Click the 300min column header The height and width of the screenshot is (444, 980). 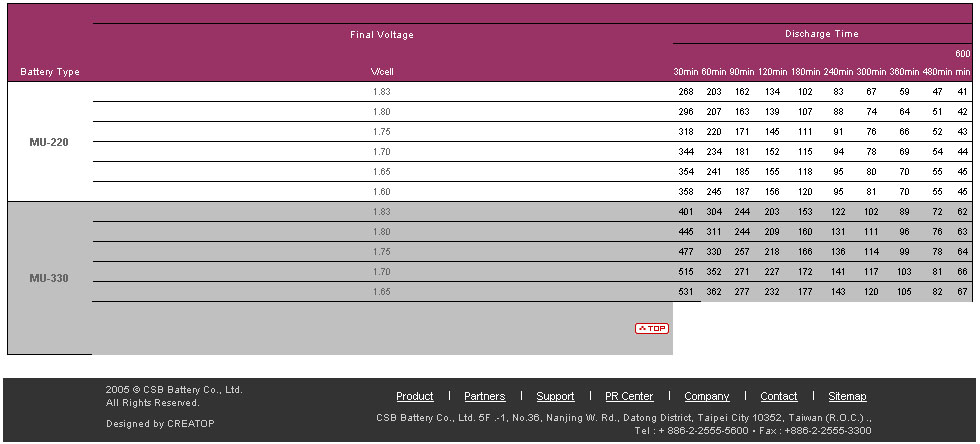click(871, 72)
